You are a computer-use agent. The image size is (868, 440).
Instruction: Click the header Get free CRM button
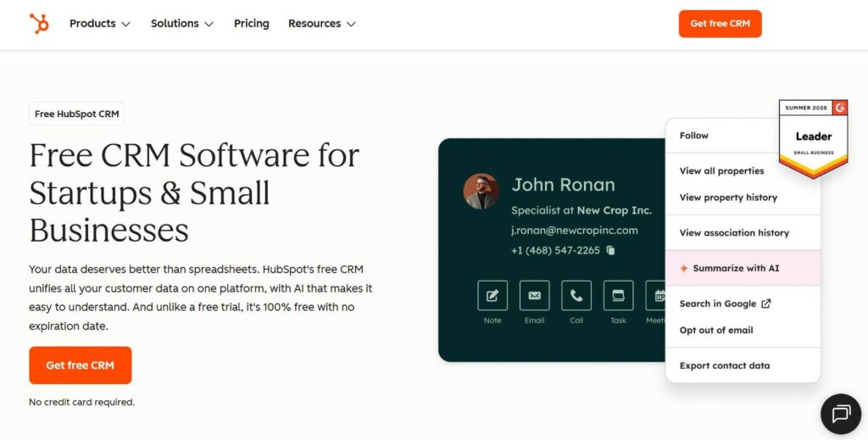720,24
